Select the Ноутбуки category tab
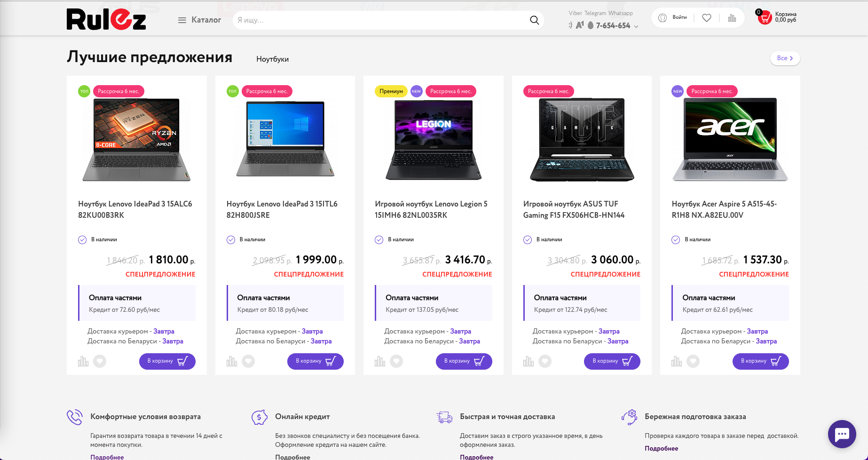Image resolution: width=868 pixels, height=460 pixels. tap(272, 59)
